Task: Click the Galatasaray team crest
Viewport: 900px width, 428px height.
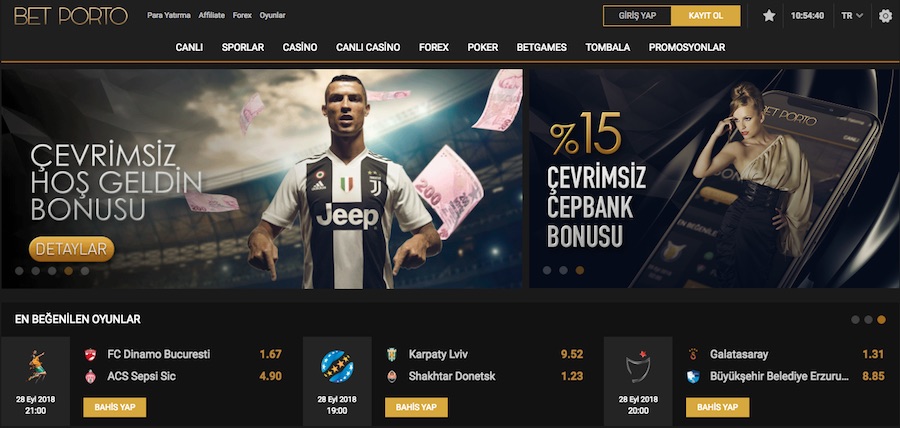Action: tap(693, 355)
